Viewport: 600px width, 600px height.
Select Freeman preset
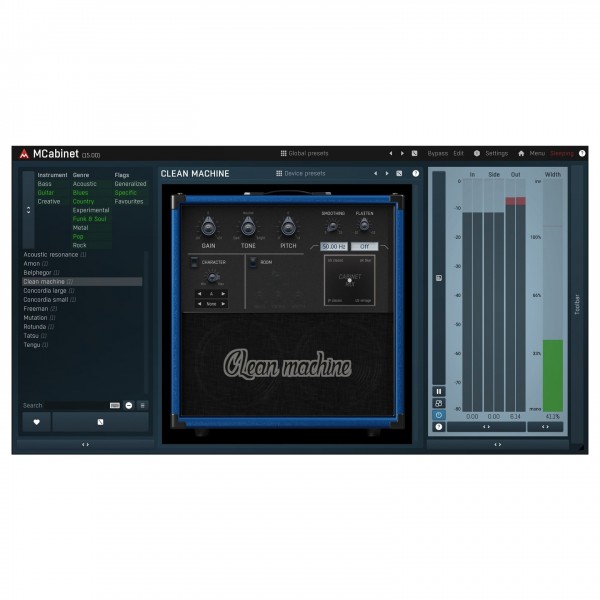click(40, 309)
